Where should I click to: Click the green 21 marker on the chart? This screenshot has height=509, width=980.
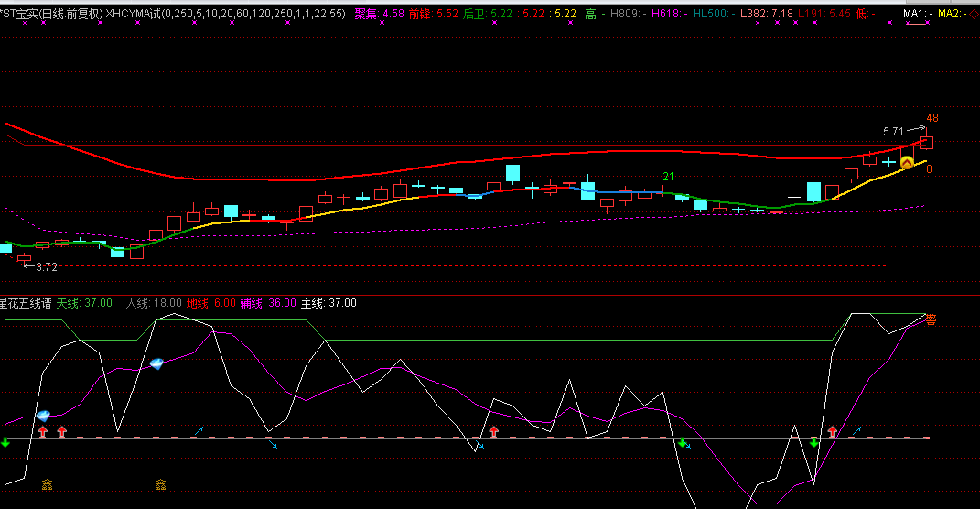coord(669,177)
